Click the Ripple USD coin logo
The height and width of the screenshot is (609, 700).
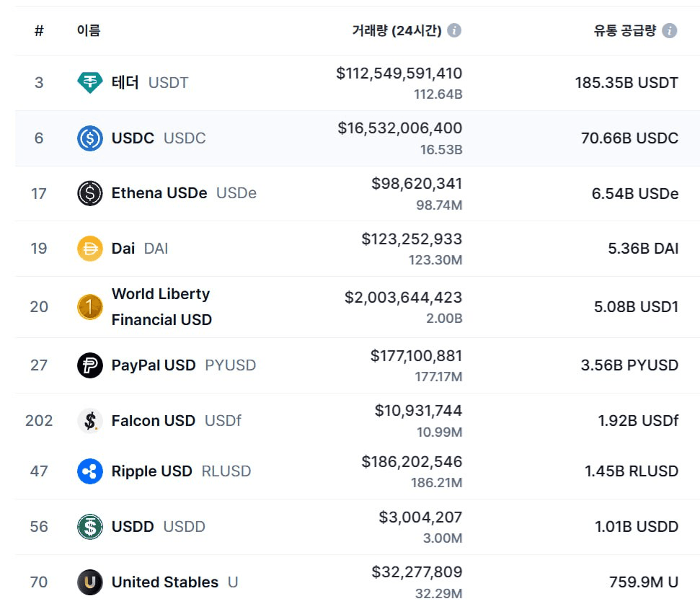(90, 471)
